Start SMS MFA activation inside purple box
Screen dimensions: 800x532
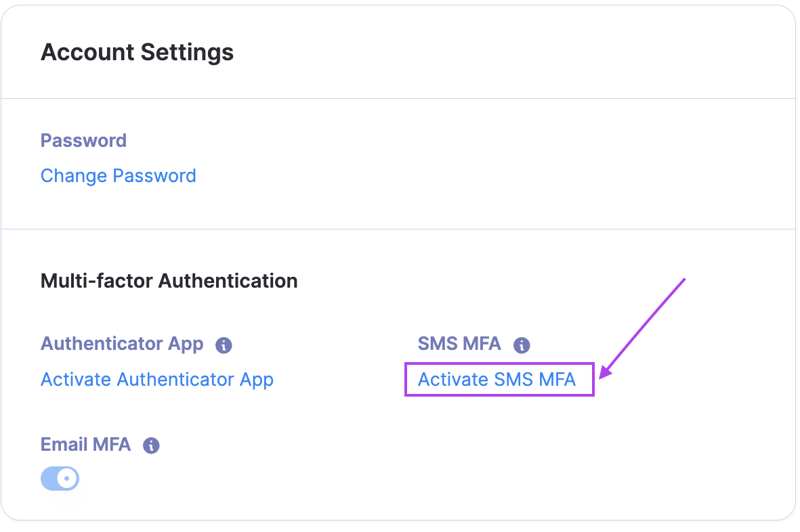tap(497, 380)
